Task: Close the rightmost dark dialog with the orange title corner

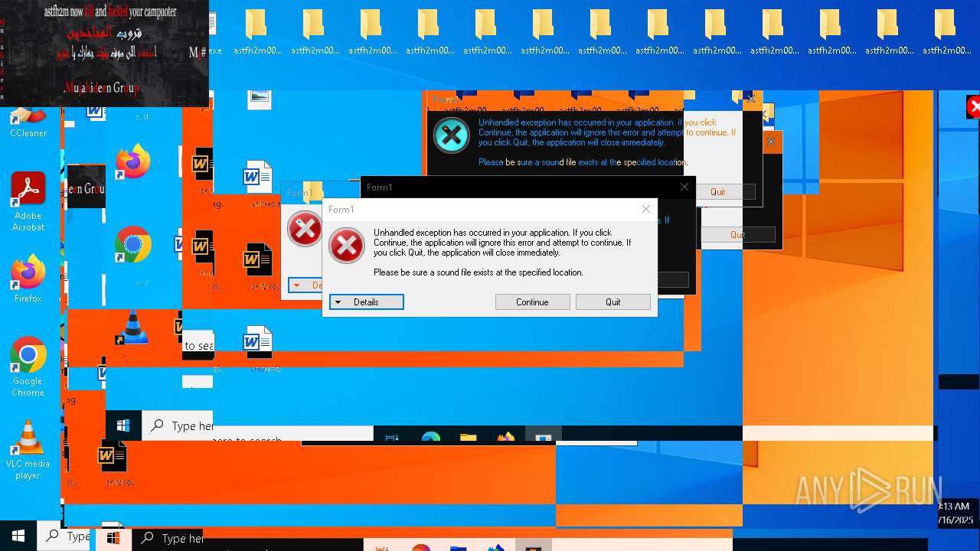Action: coord(770,142)
